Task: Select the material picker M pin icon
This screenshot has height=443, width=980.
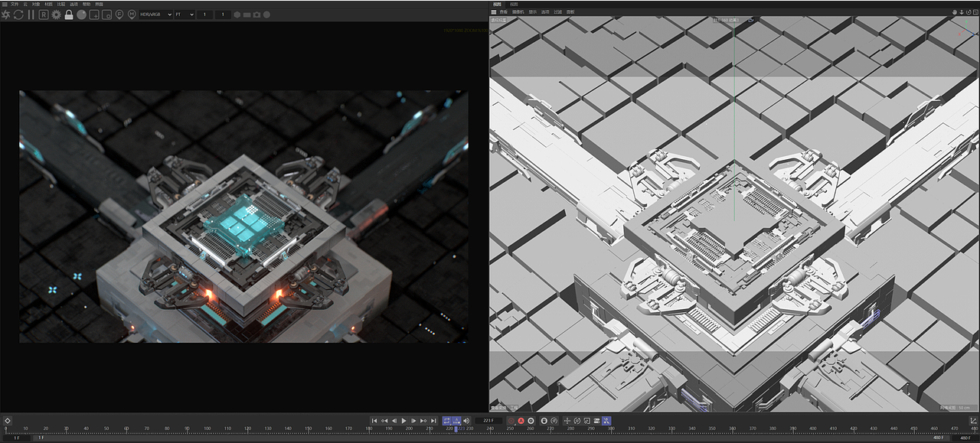Action: tap(132, 15)
